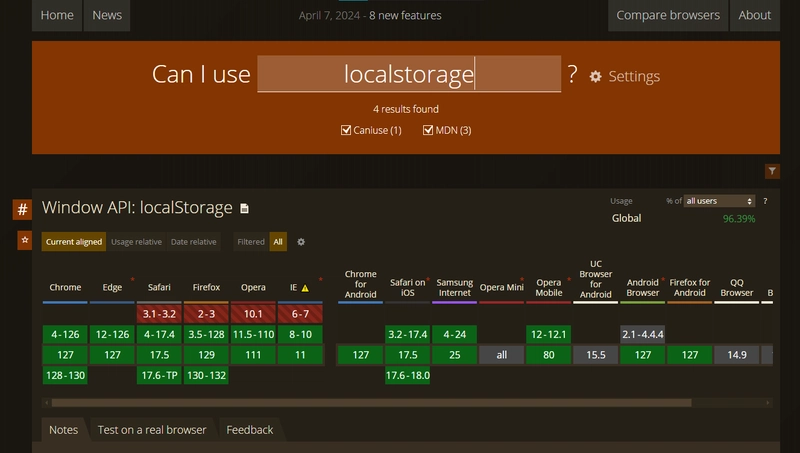Click the usage help question mark

pos(765,201)
